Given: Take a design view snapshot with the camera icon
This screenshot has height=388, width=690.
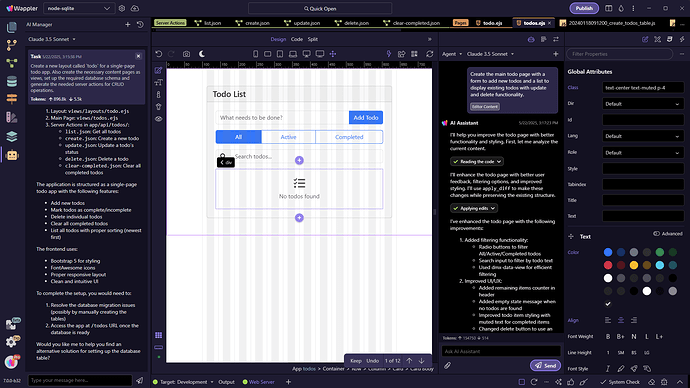Looking at the screenshot, I should click(187, 54).
